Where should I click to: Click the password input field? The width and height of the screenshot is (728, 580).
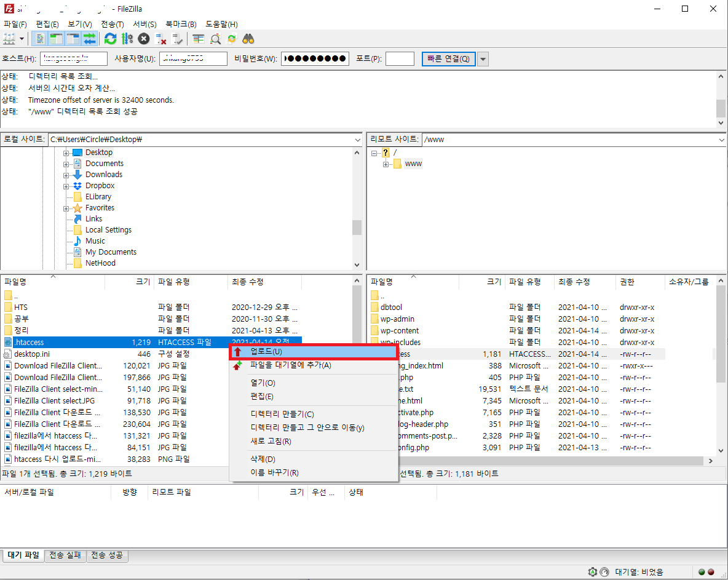[315, 58]
